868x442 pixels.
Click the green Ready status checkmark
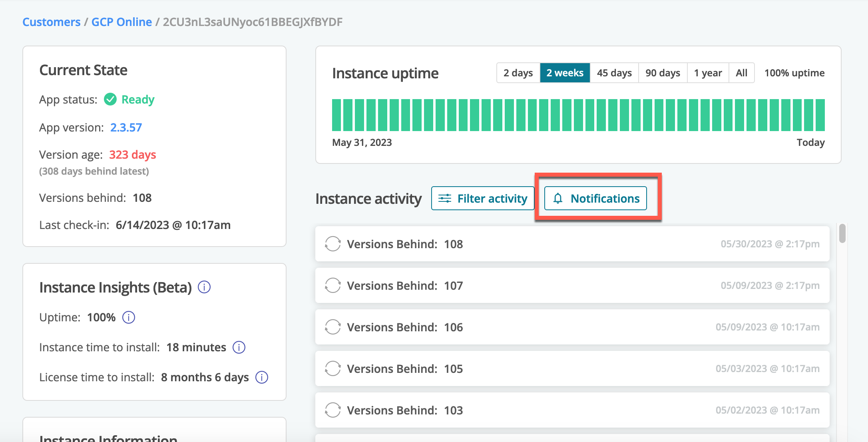coord(110,99)
